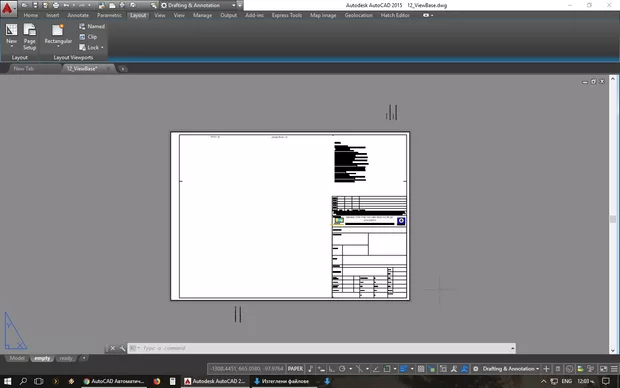Close the command line with X button

(x=113, y=348)
